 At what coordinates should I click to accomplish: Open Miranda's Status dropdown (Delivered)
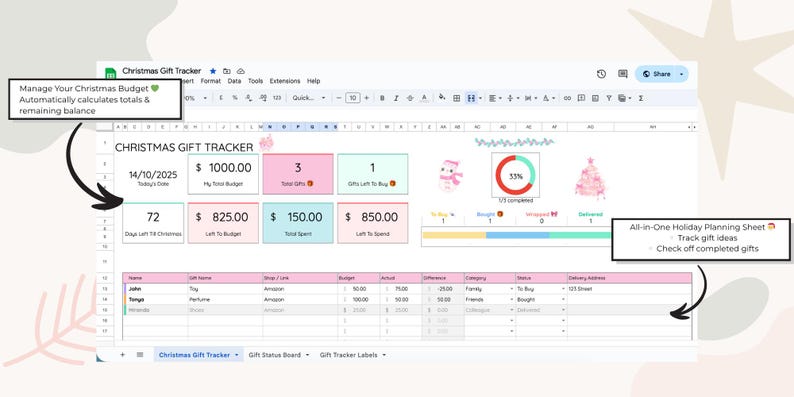(x=563, y=310)
